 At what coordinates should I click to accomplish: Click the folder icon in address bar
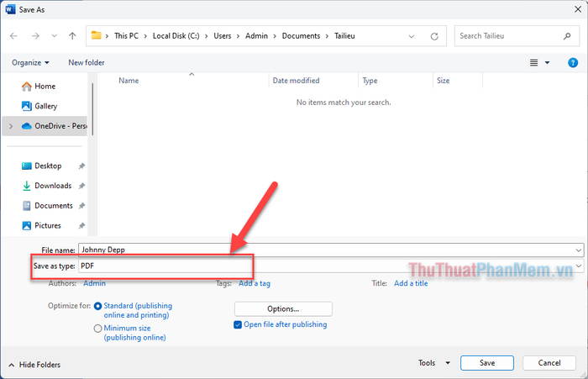click(97, 35)
